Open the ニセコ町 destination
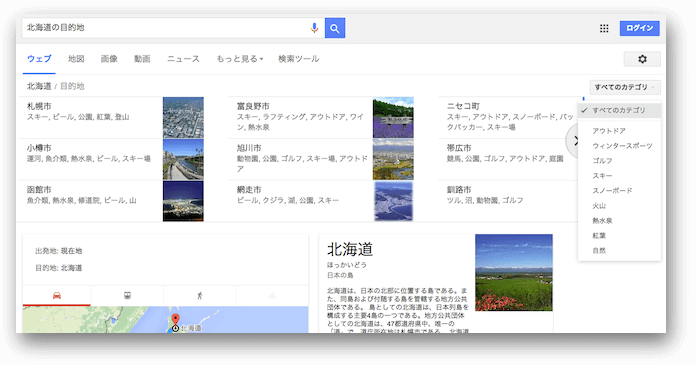This screenshot has width=696, height=365. (463, 106)
